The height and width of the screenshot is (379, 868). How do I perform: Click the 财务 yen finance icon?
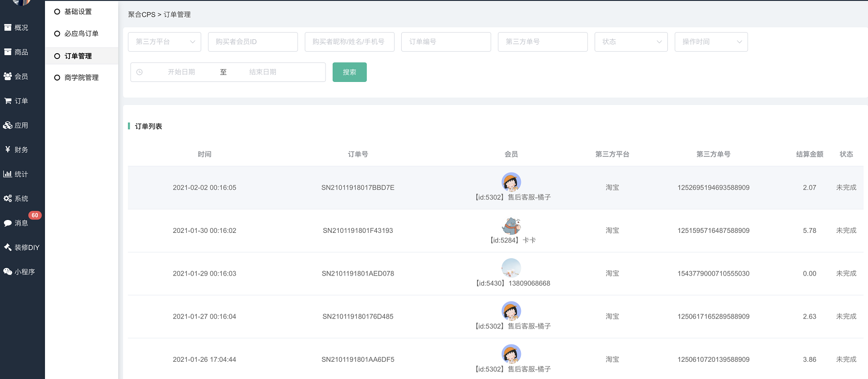coord(8,149)
